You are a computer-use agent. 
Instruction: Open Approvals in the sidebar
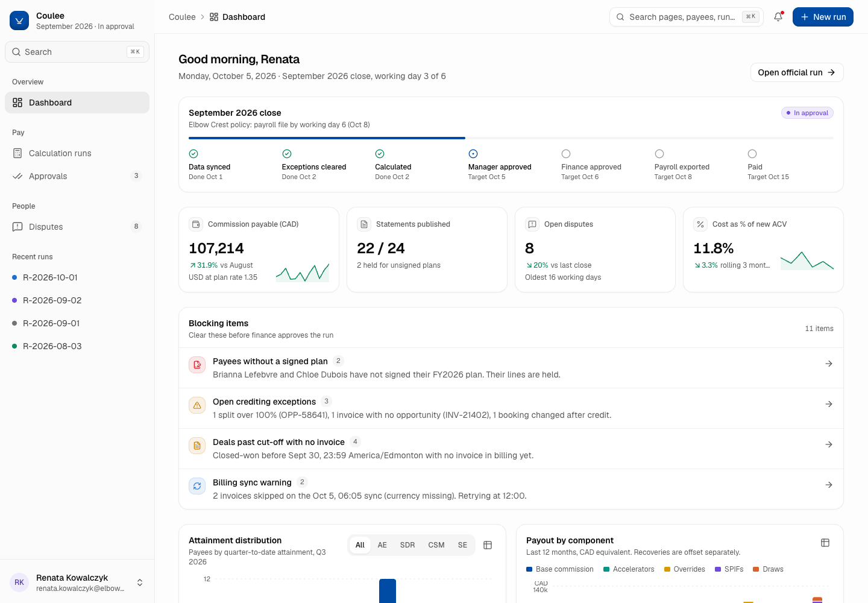point(77,176)
